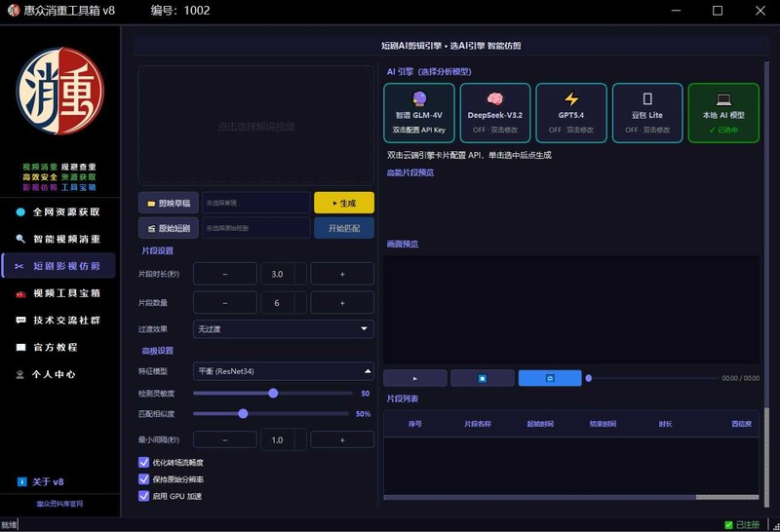780x532 pixels.
Task: Select 短剧影视仿剪 sidebar item
Action: tap(58, 266)
